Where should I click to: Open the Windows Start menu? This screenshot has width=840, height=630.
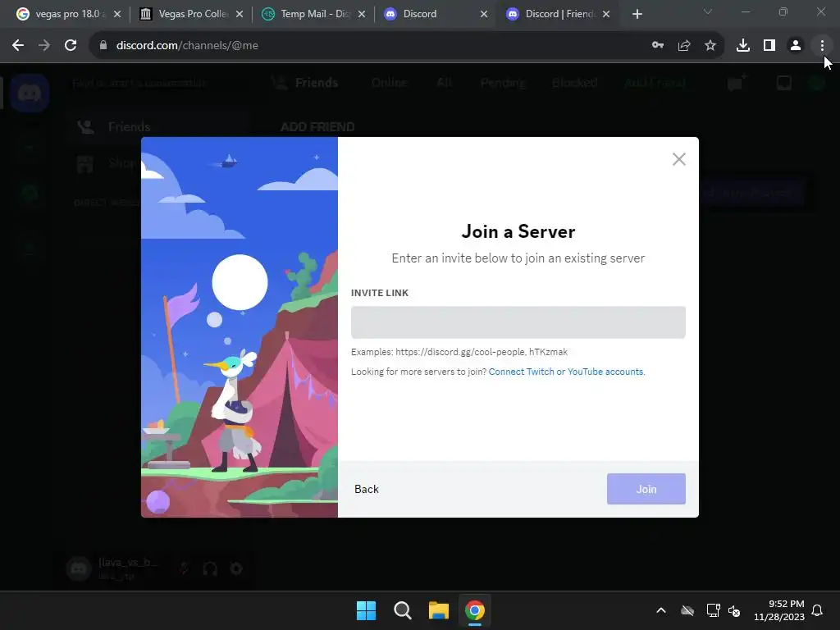[367, 610]
